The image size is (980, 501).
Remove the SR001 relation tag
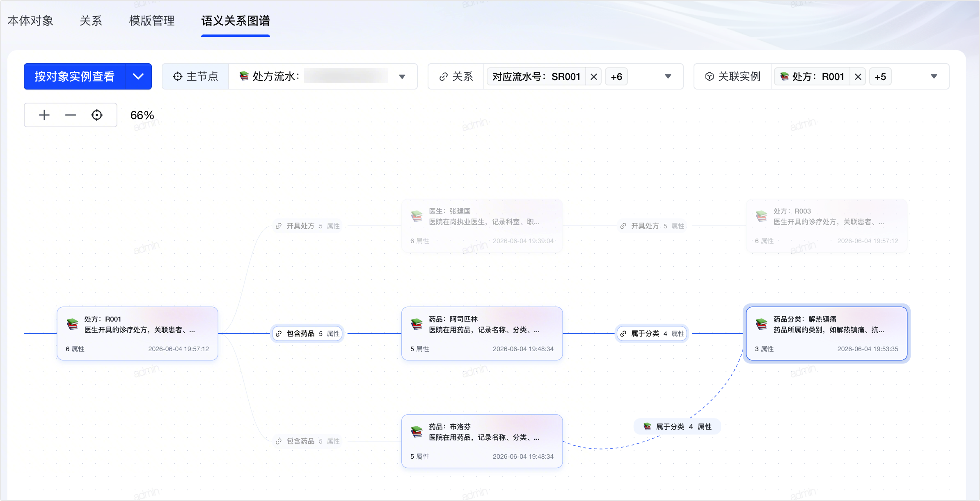(593, 77)
